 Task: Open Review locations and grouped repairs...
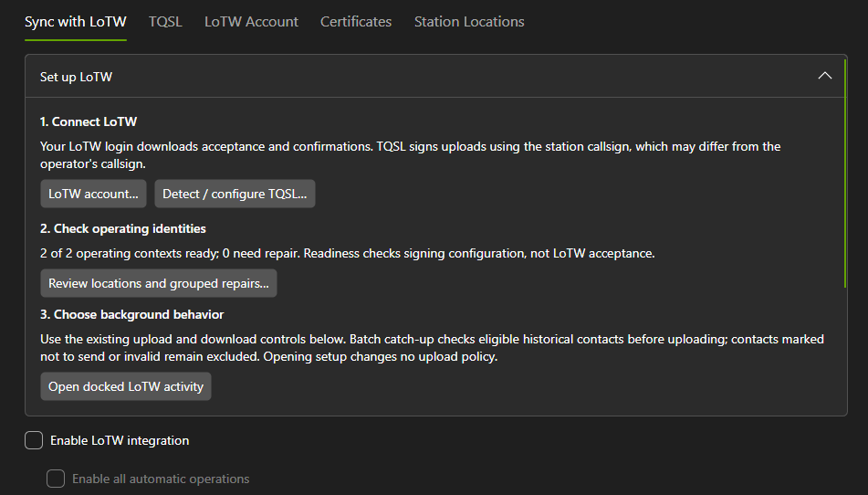click(x=159, y=283)
